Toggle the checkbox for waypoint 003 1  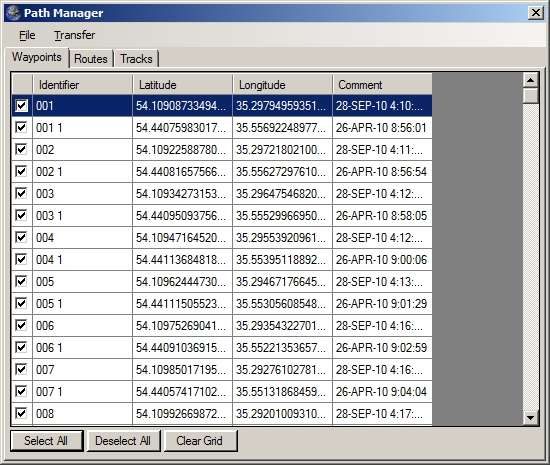pyautogui.click(x=21, y=215)
